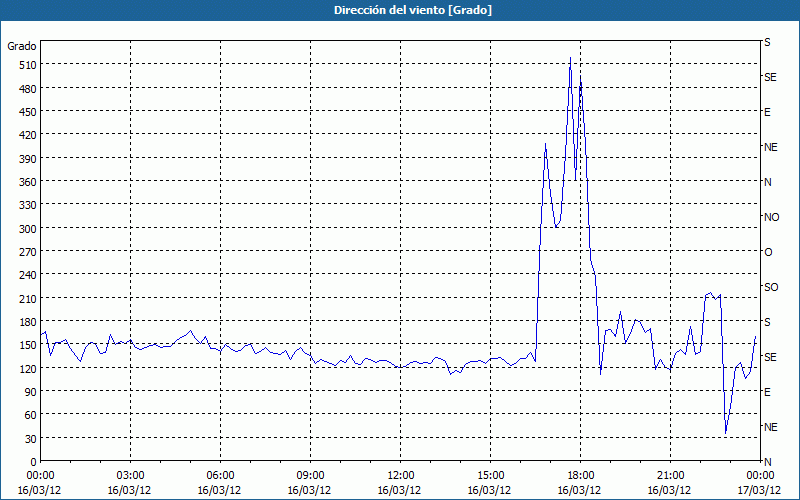Select the "S" compass label level with 180
The image size is (800, 500).
(x=767, y=322)
